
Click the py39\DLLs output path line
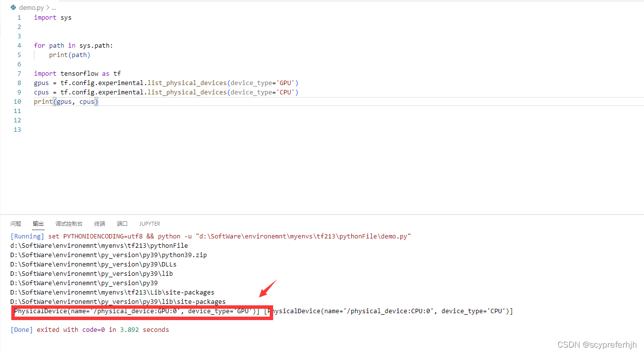pyautogui.click(x=93, y=264)
